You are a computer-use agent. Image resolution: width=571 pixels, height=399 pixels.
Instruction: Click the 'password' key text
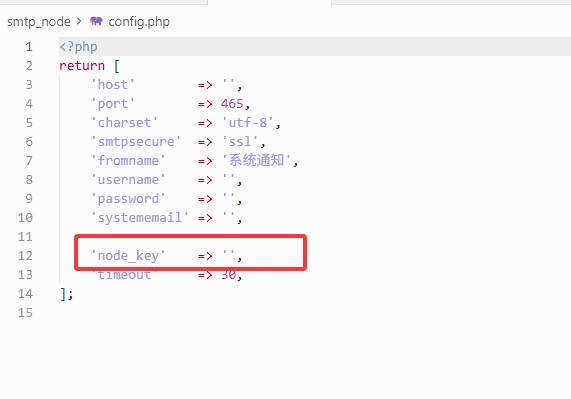pos(128,199)
